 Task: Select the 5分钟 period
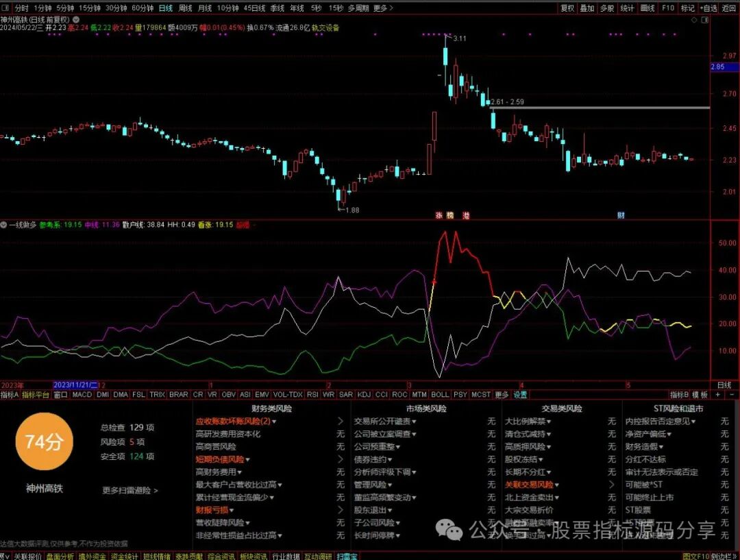pos(65,8)
